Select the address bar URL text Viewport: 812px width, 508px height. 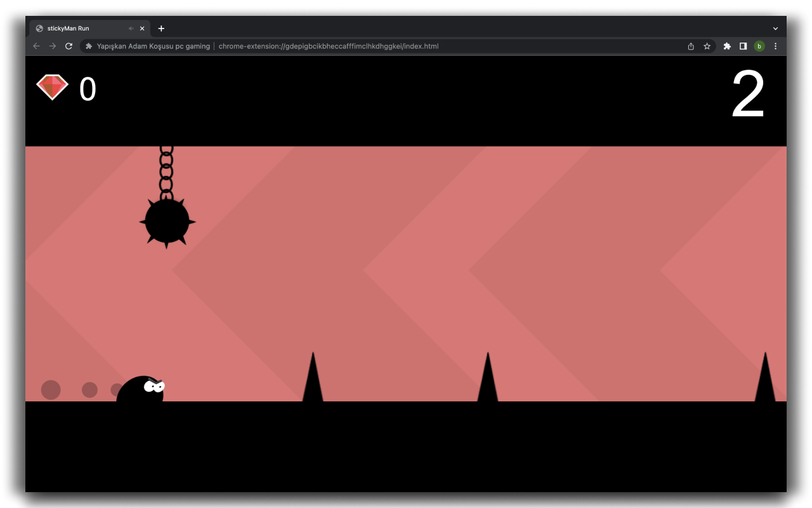tap(329, 46)
